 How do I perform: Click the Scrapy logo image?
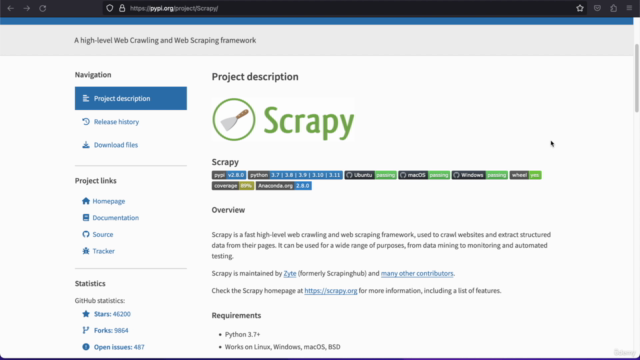coord(283,120)
